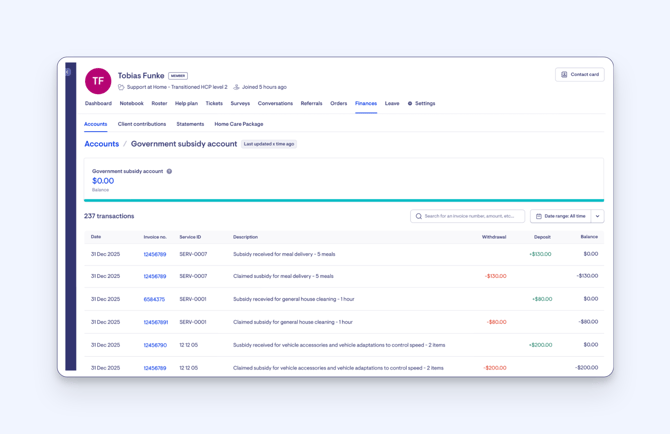Open the Contact card
Image resolution: width=670 pixels, height=434 pixels.
tap(579, 75)
